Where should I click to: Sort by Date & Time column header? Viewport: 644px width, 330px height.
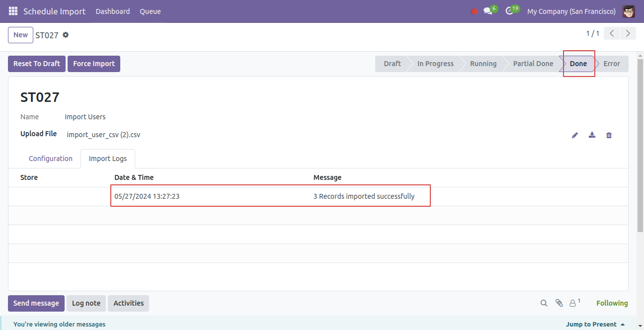[134, 177]
